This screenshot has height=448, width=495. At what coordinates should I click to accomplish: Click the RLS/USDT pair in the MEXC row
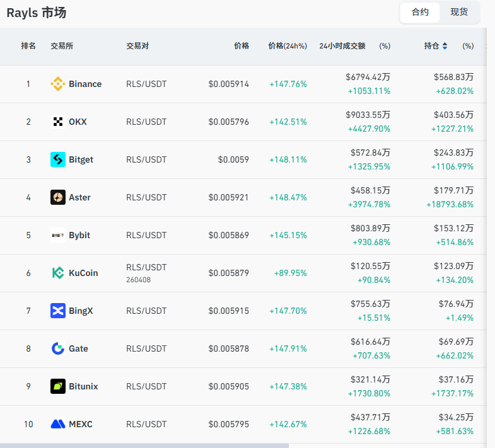146,424
